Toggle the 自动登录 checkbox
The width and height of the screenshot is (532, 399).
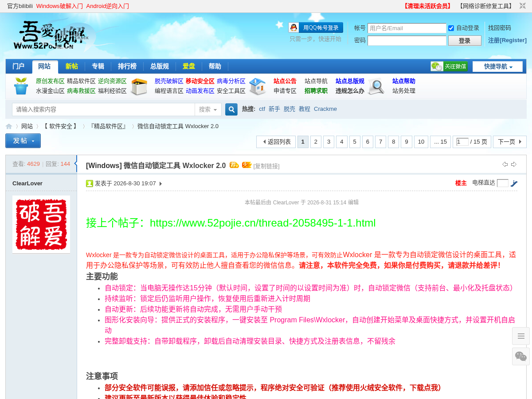[x=451, y=28]
